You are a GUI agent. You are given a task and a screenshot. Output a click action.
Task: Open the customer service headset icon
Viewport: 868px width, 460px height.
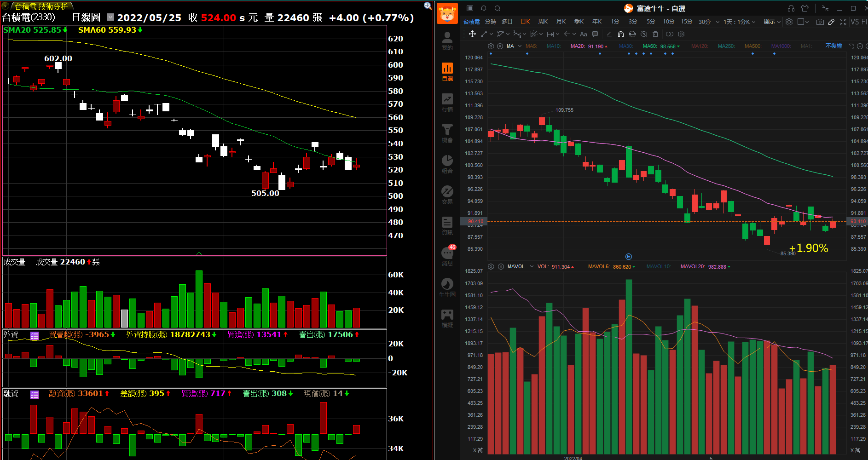(791, 8)
